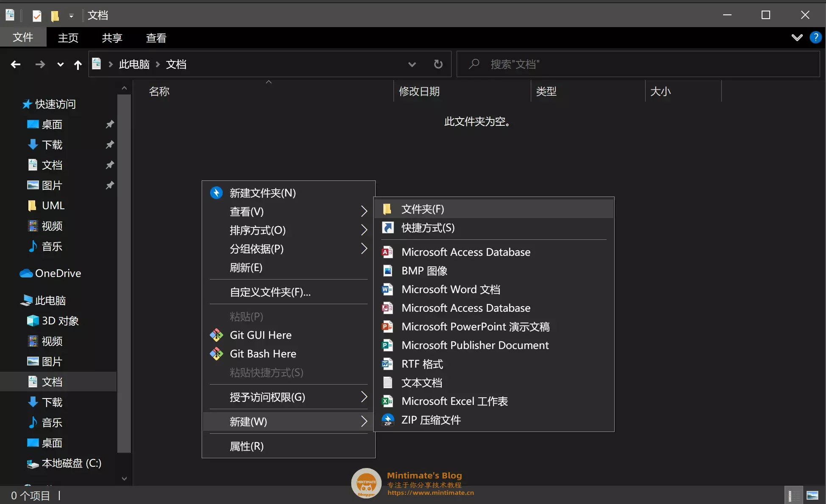Create new BMP 图像 file
Screen dimensions: 826x504
(x=494, y=271)
